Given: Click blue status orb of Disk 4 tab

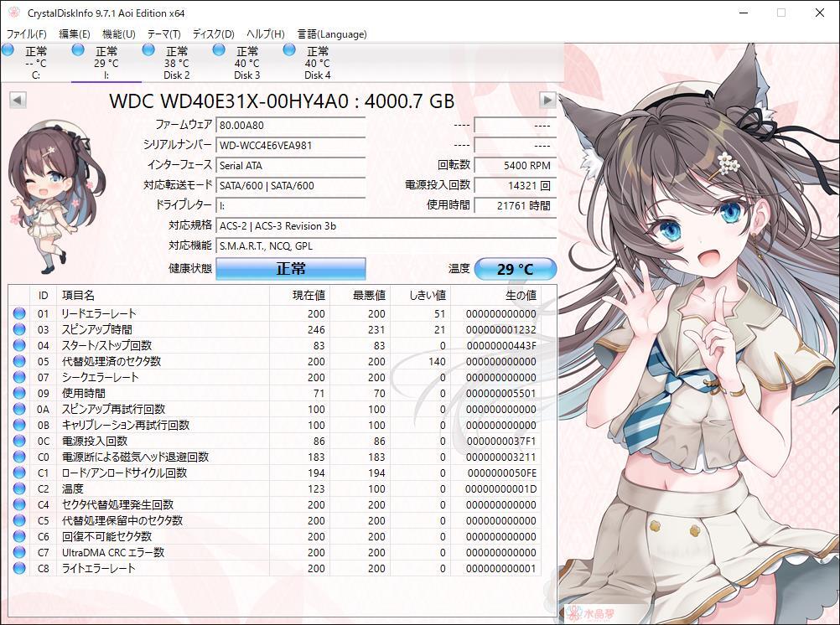Looking at the screenshot, I should click(288, 50).
